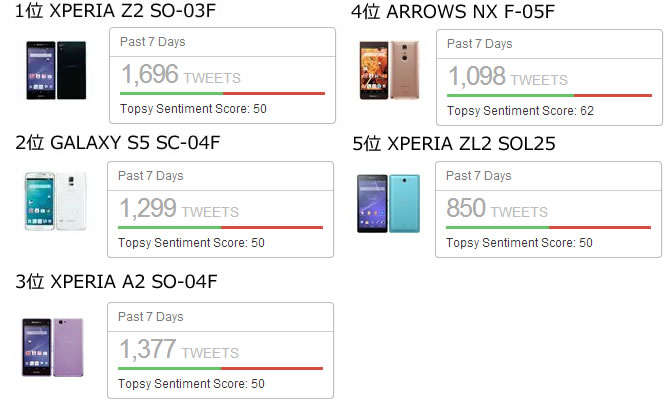Open the 1,377 tweets count
Screen dimensions: 667x401
[x=179, y=350]
